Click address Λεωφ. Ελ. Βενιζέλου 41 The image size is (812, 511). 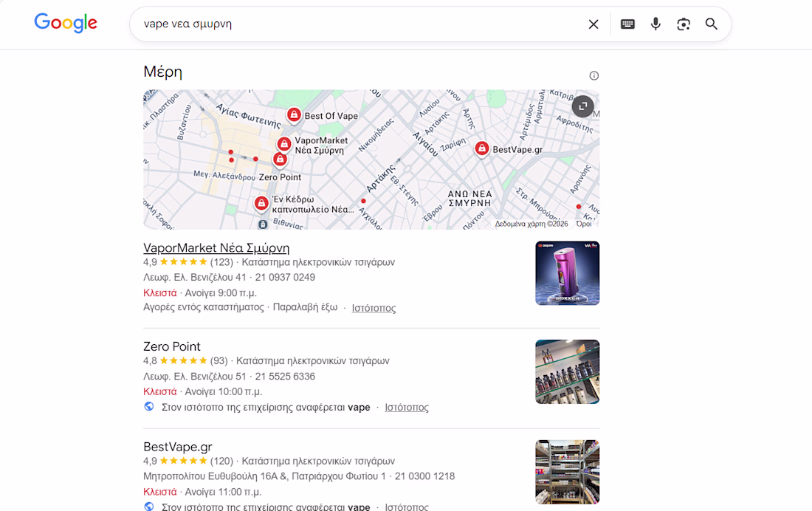coord(195,277)
